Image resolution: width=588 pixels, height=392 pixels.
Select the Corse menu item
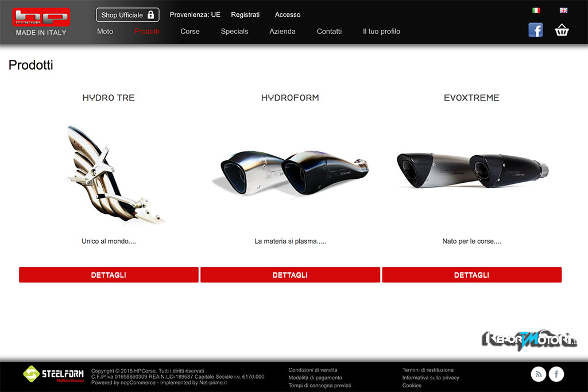[189, 32]
